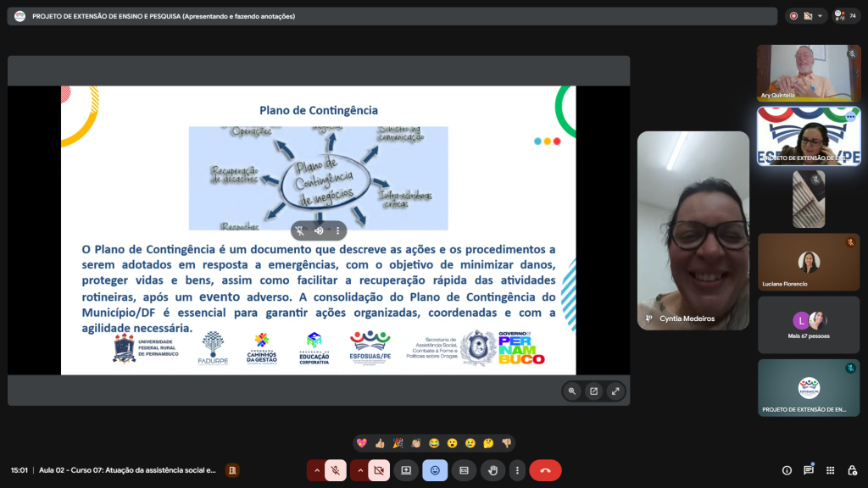Leave the call with the red hang-up button

545,470
